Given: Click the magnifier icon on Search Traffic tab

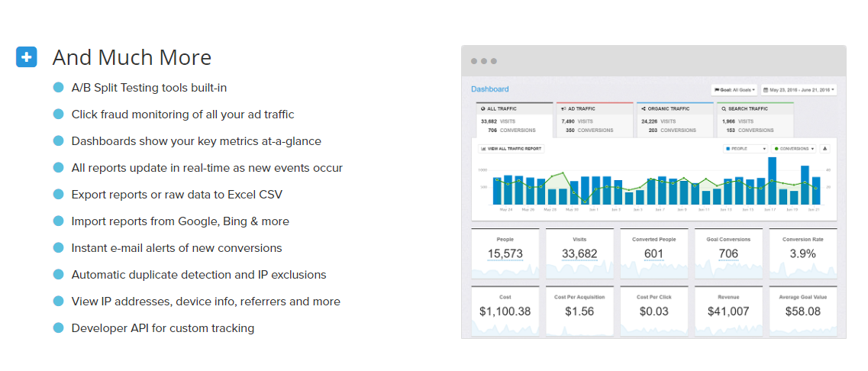Looking at the screenshot, I should tap(723, 110).
